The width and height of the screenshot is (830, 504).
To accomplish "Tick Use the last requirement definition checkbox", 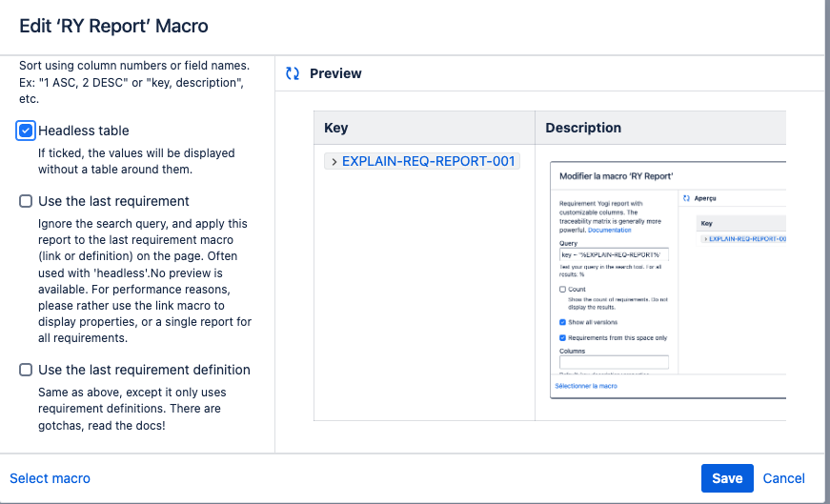I will [x=26, y=371].
